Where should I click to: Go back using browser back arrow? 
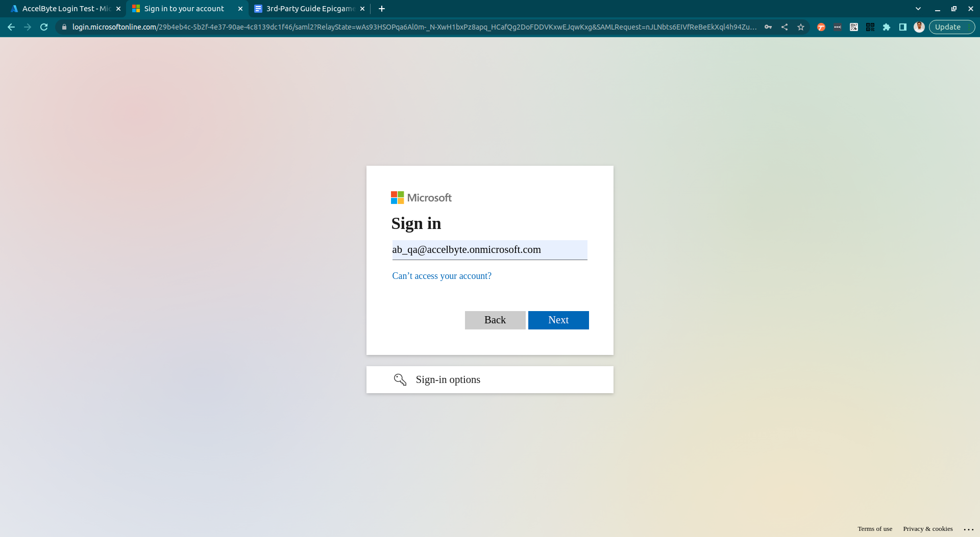point(11,27)
